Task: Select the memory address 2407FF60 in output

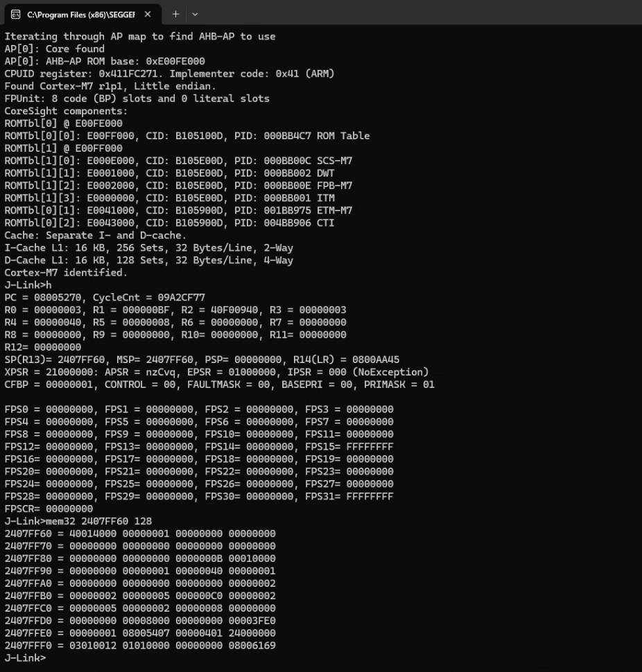Action: point(31,533)
